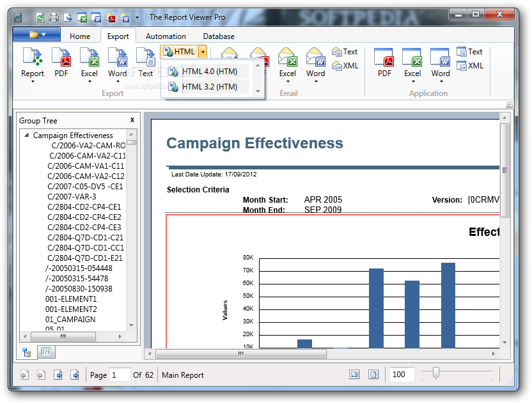Go to next page
532x404 pixels.
coord(58,375)
